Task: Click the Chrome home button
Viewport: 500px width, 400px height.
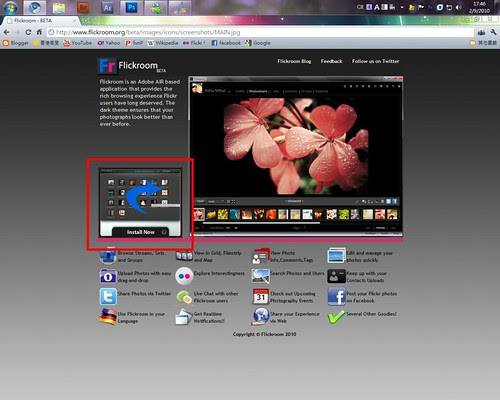Action: click(39, 32)
